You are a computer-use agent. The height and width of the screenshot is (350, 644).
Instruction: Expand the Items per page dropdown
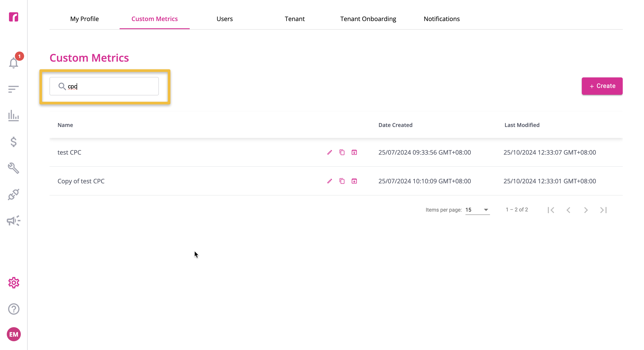[478, 210]
